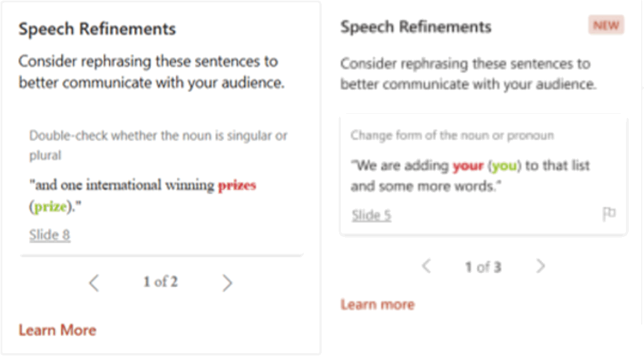Show next refinement after 1 of 3
The image size is (644, 356).
(x=541, y=267)
